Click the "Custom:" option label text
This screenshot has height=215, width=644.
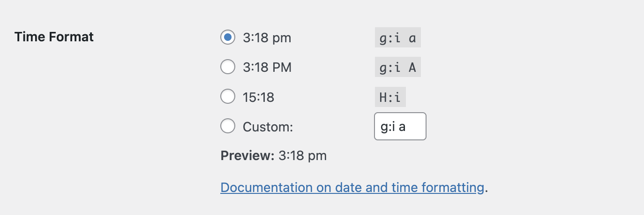tap(268, 127)
